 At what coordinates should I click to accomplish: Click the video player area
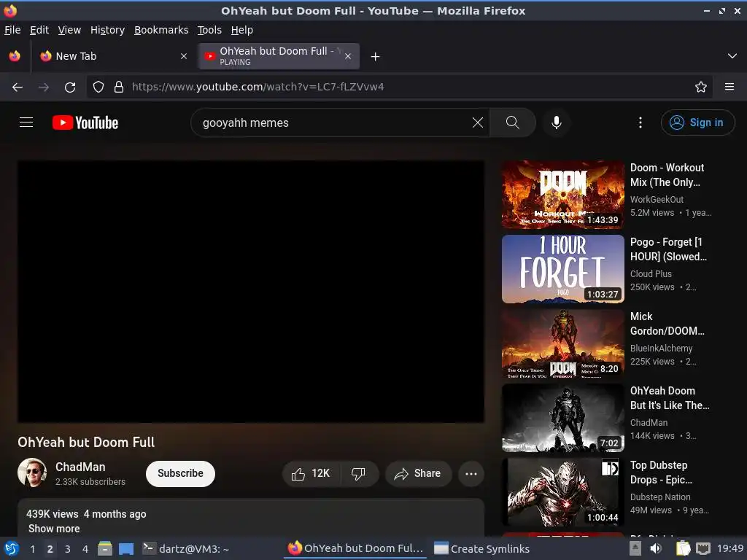pyautogui.click(x=251, y=292)
